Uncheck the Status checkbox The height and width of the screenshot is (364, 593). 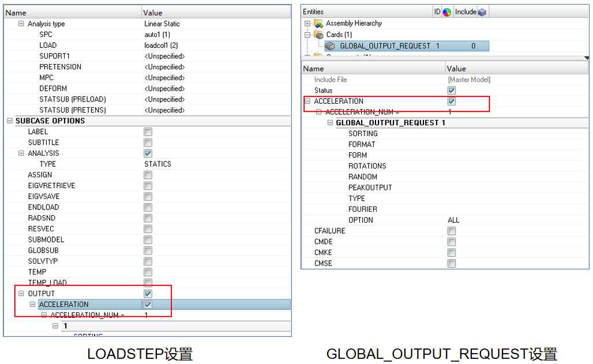[x=452, y=91]
